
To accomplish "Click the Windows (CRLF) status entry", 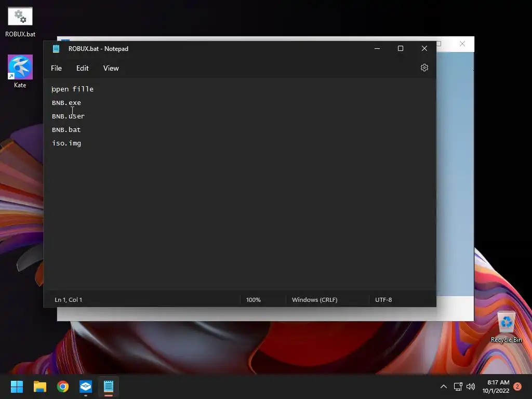I will [x=314, y=300].
